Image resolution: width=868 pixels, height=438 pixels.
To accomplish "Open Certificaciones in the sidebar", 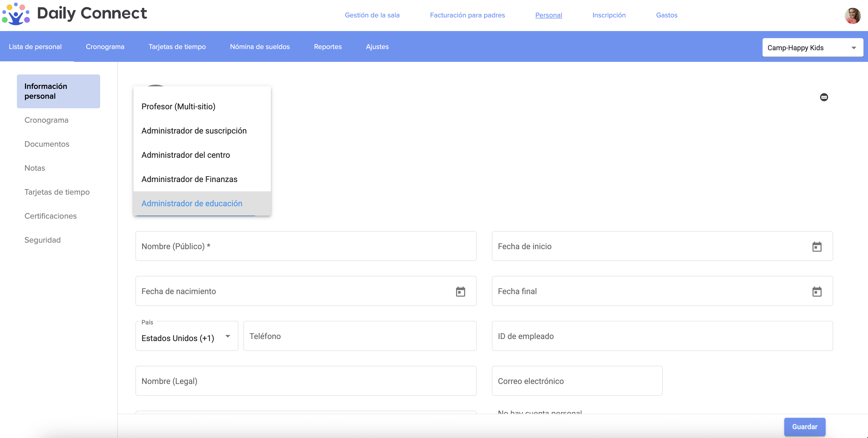I will tap(50, 216).
